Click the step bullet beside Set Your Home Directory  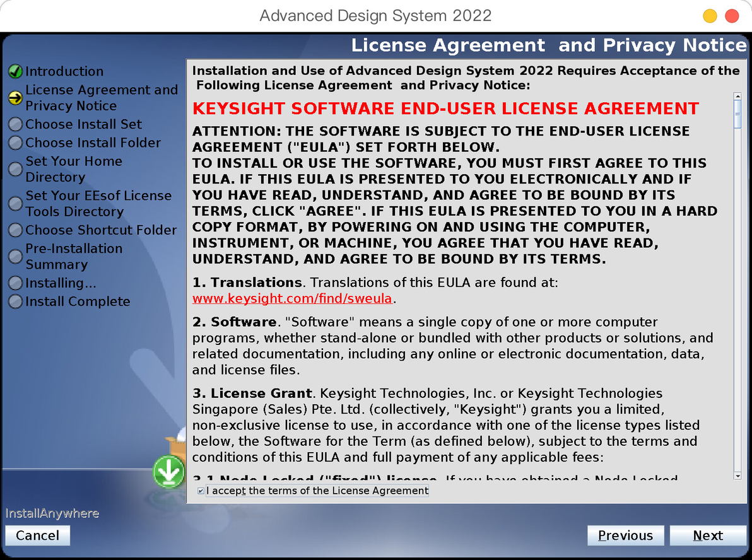[15, 169]
